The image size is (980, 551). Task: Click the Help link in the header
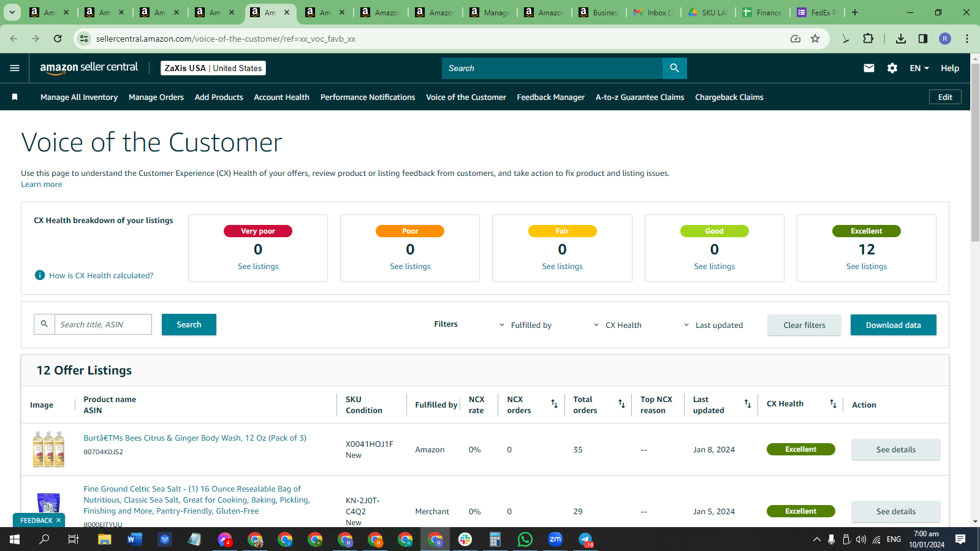click(x=950, y=68)
